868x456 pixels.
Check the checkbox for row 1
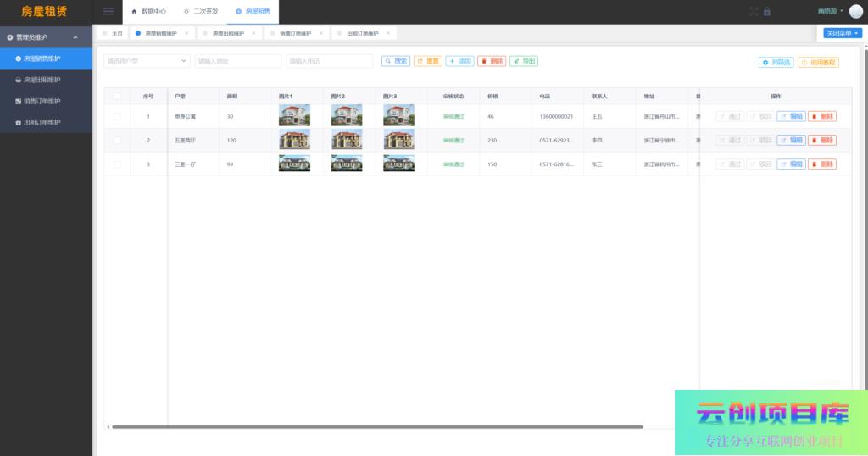(x=117, y=116)
